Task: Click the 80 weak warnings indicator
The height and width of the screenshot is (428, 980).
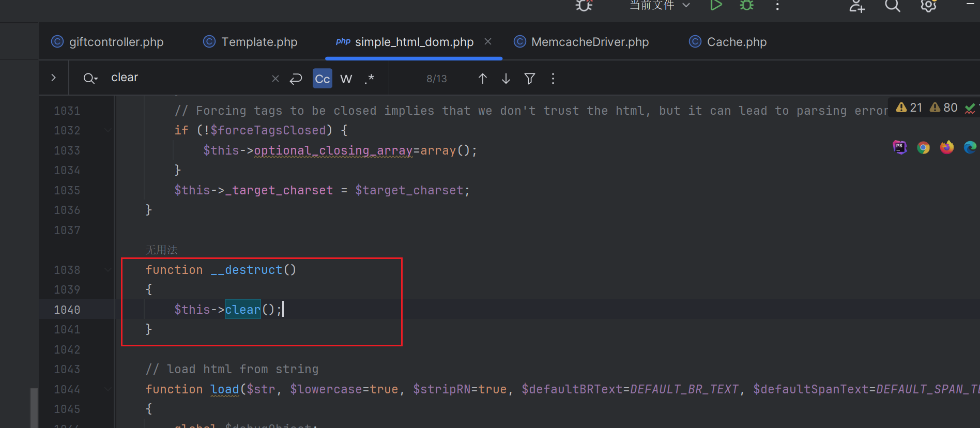Action: (x=944, y=108)
